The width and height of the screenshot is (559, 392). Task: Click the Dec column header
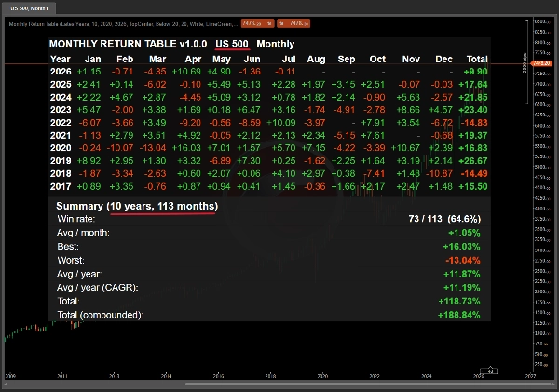click(x=443, y=60)
